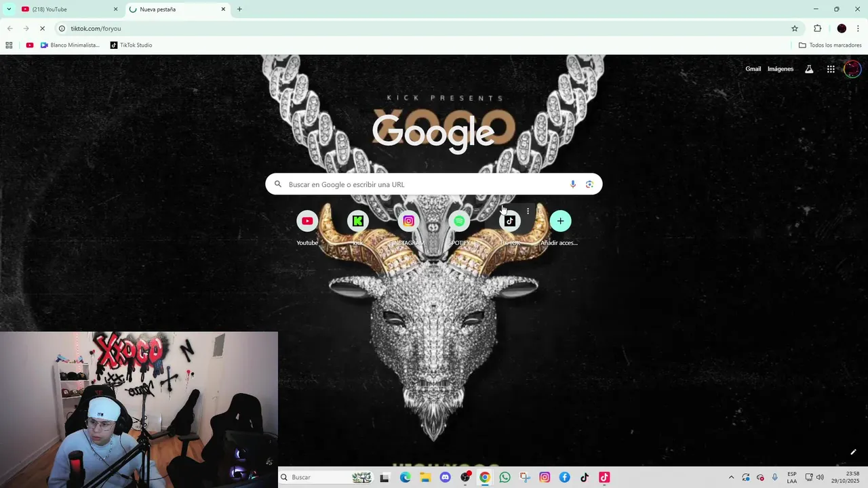
Task: Expand the Todos los marcadores folder
Action: [830, 45]
